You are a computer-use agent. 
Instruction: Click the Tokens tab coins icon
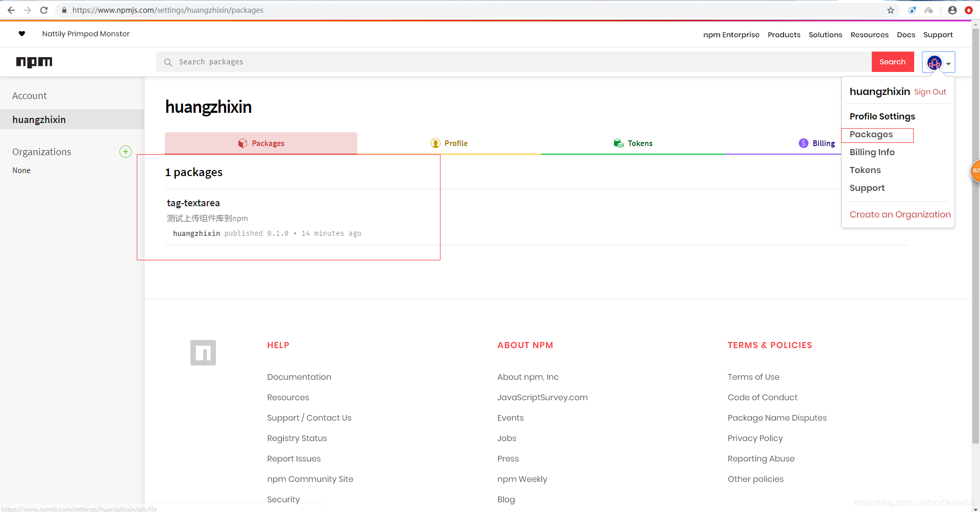pos(619,143)
